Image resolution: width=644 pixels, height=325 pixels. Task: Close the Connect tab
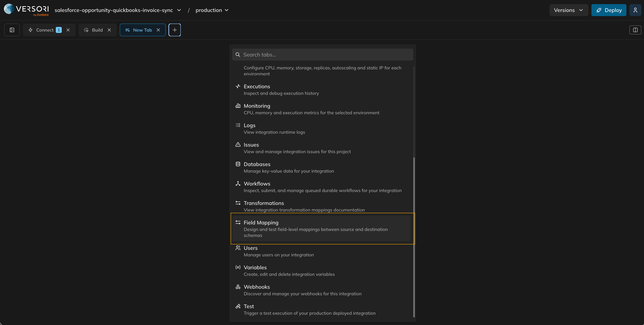pos(68,30)
